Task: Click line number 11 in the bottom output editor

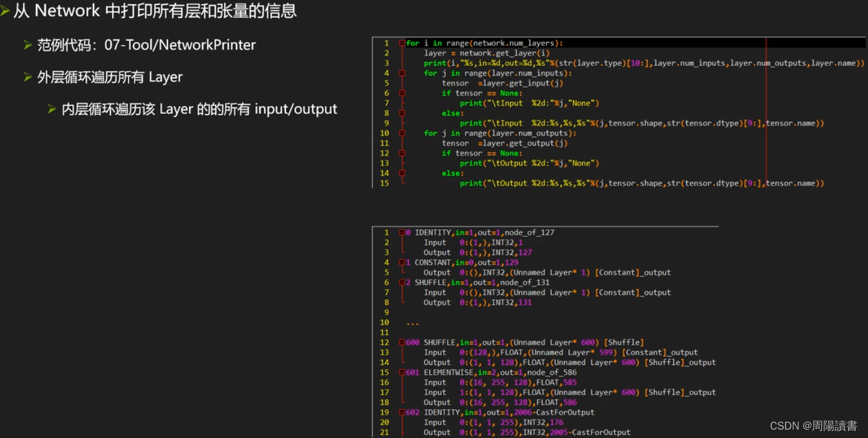Action: (x=384, y=332)
